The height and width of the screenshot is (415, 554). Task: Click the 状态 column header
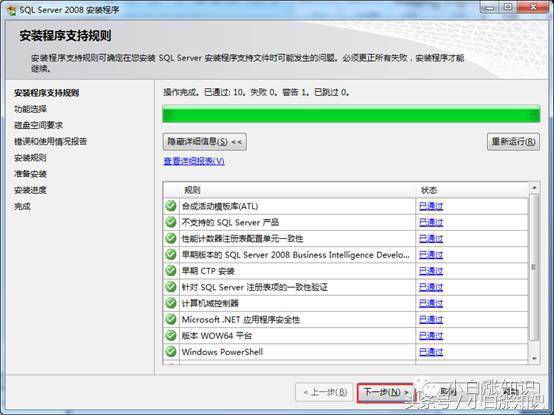pyautogui.click(x=472, y=190)
